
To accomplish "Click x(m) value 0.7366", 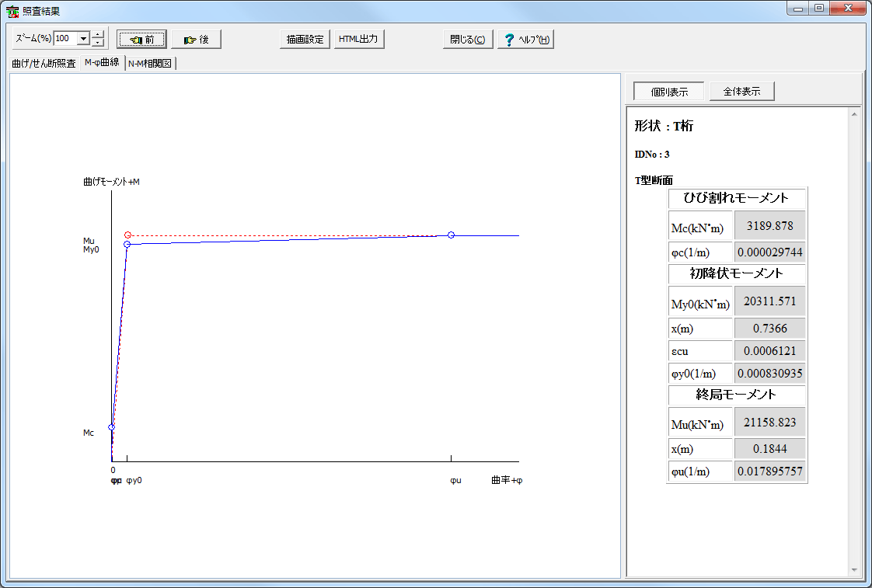I will click(769, 329).
